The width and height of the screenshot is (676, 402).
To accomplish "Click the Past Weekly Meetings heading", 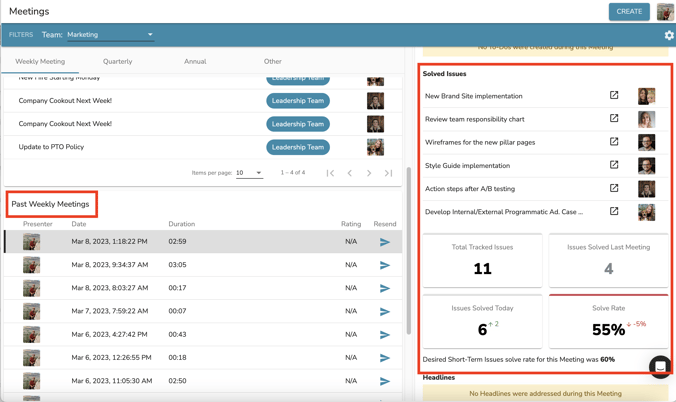I will click(50, 204).
